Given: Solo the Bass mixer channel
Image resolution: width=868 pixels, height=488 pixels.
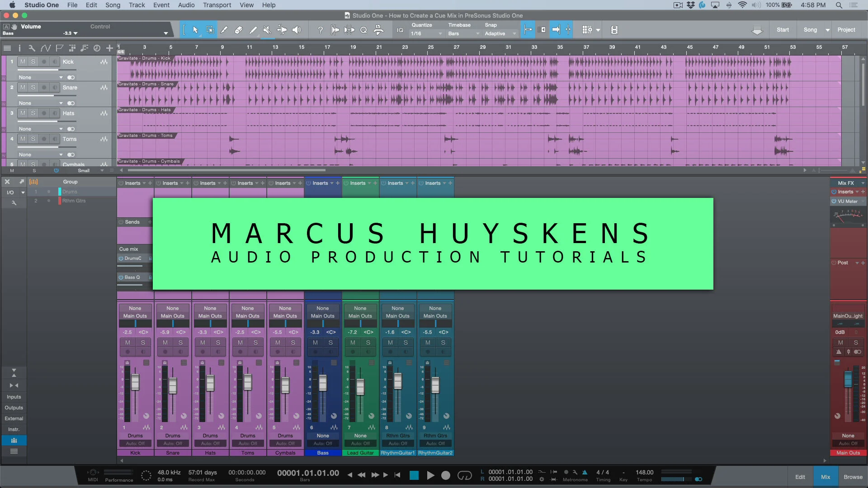Looking at the screenshot, I should 330,343.
